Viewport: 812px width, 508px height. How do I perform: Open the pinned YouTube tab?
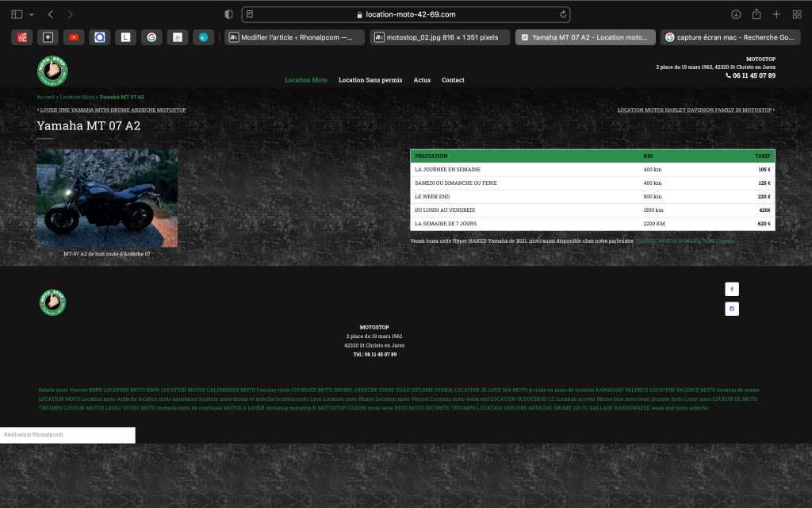74,37
